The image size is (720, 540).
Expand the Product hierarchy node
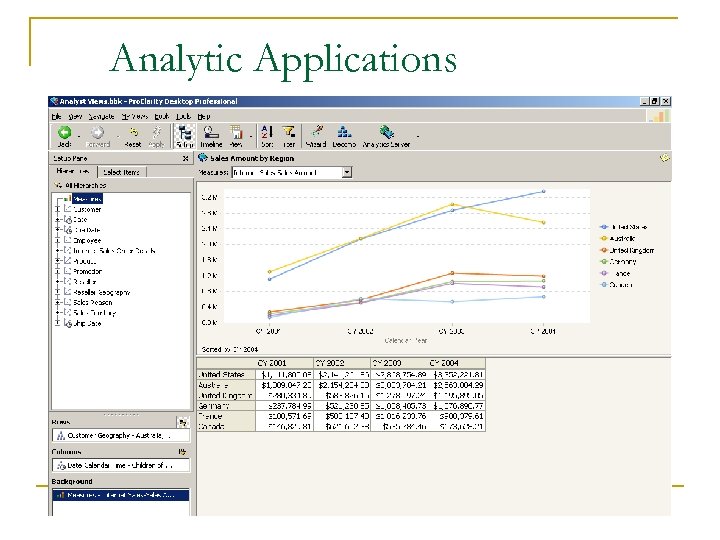[58, 261]
